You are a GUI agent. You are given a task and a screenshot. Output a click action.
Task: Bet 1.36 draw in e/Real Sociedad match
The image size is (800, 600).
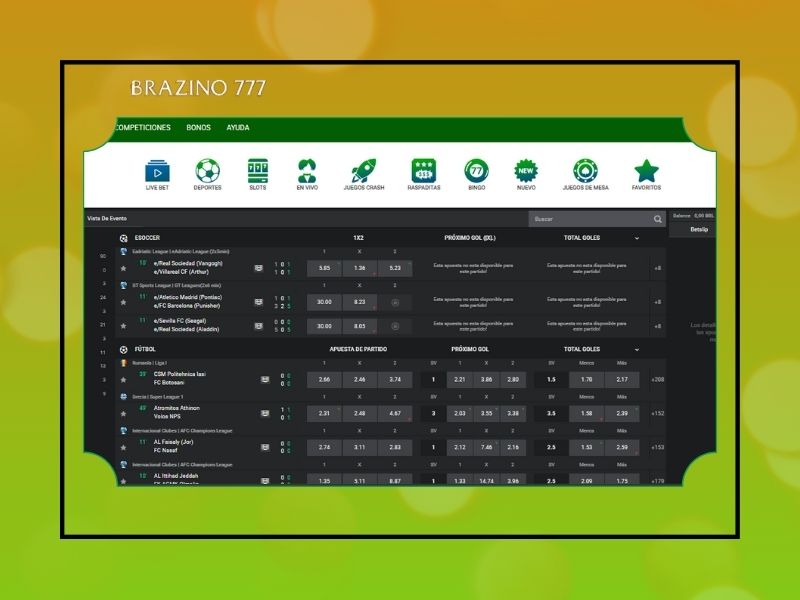[360, 268]
